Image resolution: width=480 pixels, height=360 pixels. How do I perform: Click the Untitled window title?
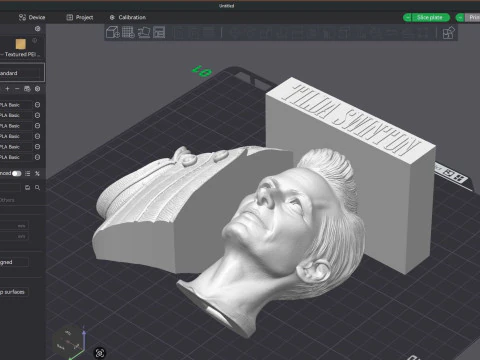[226, 6]
